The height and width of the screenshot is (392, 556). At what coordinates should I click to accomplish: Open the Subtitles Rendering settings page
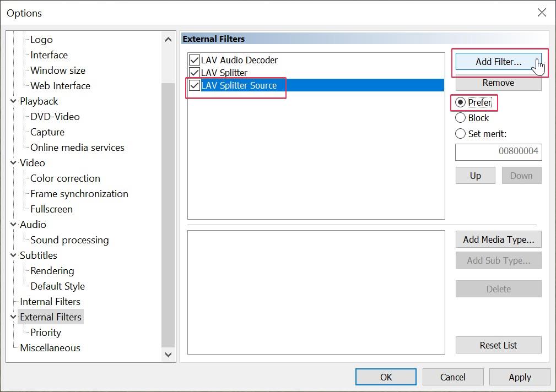pos(51,270)
